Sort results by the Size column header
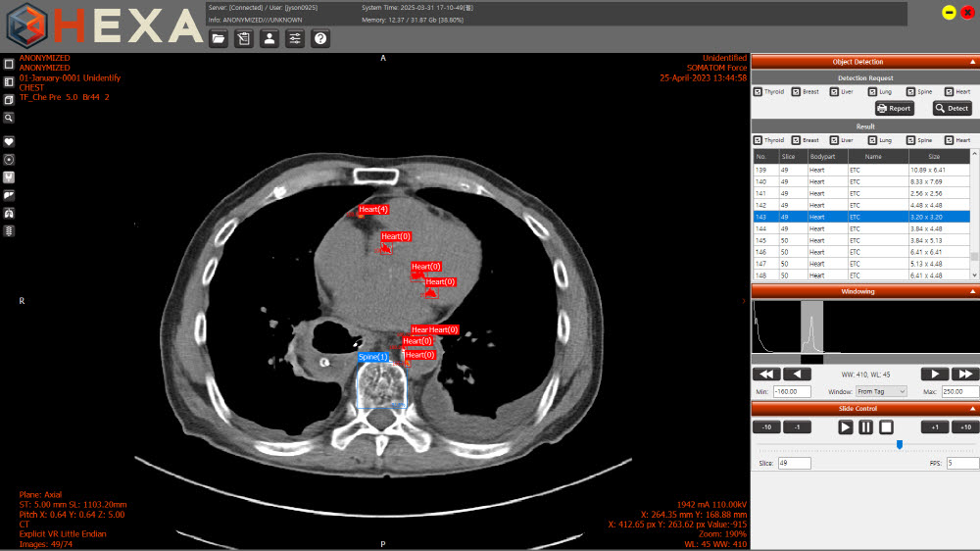 pyautogui.click(x=933, y=156)
